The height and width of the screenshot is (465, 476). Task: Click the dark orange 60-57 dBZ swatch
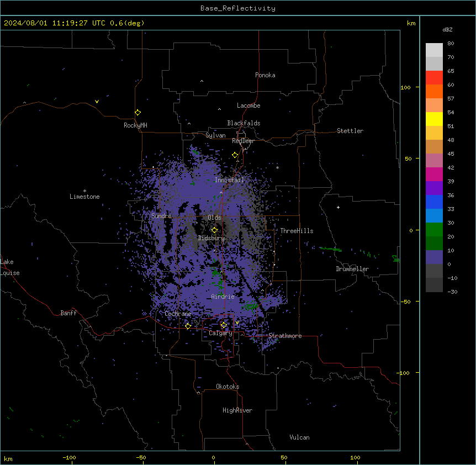434,91
